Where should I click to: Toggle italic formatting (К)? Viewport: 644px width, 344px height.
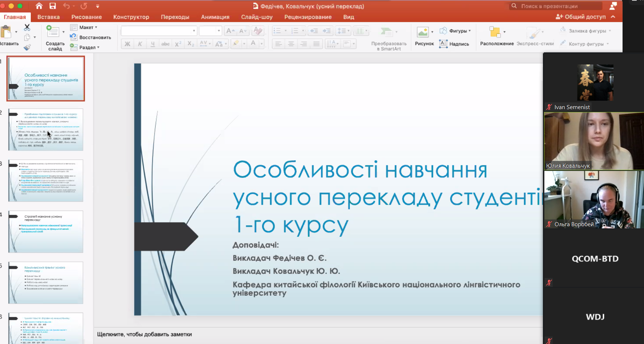tap(140, 44)
